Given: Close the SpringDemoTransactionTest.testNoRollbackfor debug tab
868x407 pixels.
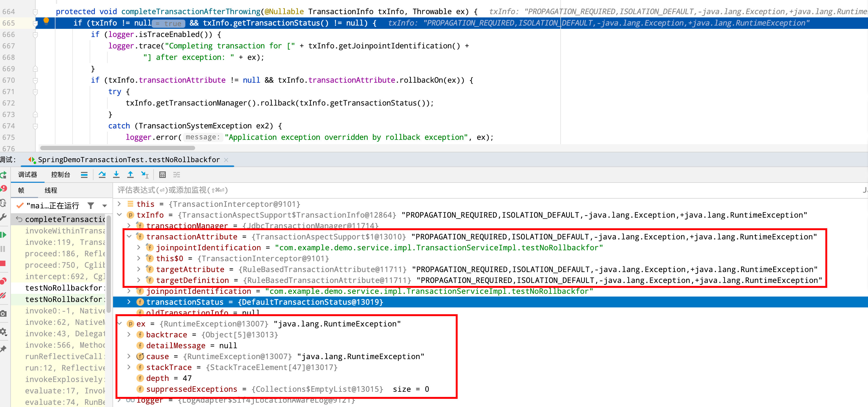Looking at the screenshot, I should point(226,160).
